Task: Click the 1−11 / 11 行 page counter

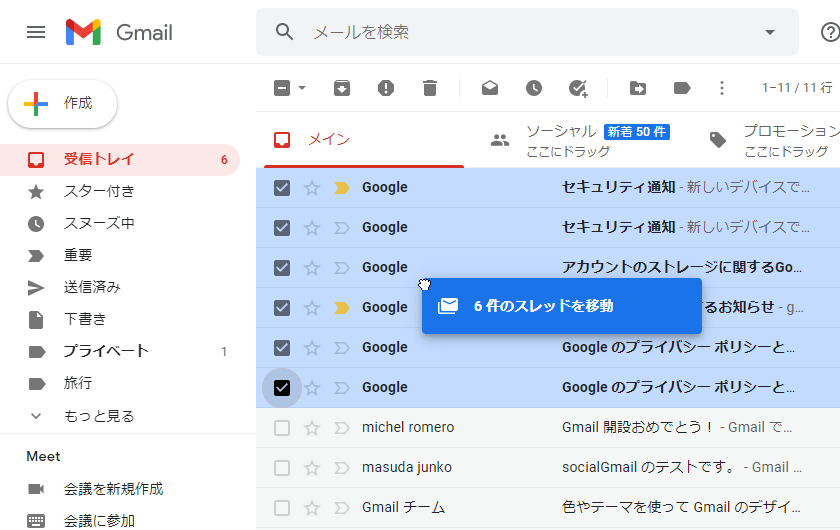Action: 797,88
